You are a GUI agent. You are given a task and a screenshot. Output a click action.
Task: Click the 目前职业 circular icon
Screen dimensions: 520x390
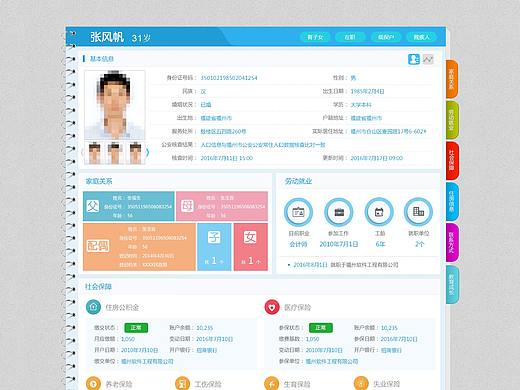[x=298, y=212]
